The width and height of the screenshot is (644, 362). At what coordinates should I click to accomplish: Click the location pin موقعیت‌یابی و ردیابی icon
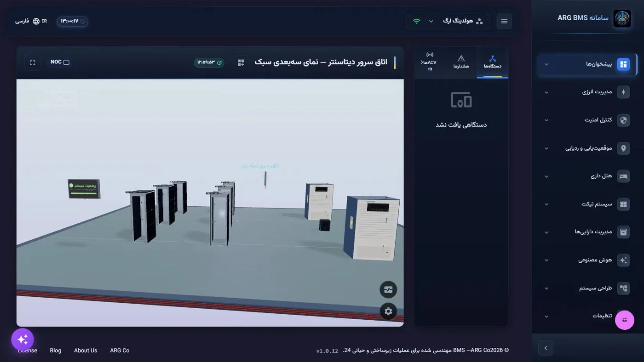(623, 148)
